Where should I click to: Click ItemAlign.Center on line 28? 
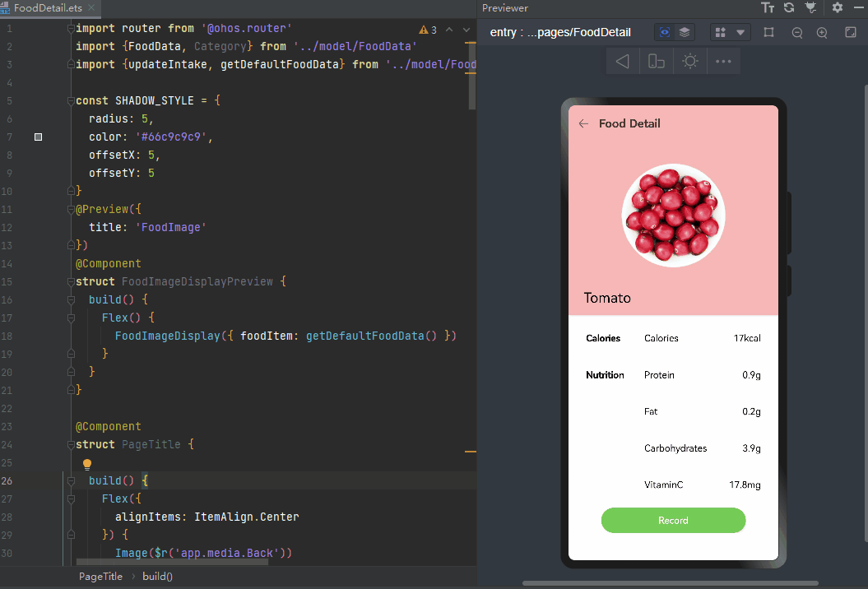coord(246,517)
